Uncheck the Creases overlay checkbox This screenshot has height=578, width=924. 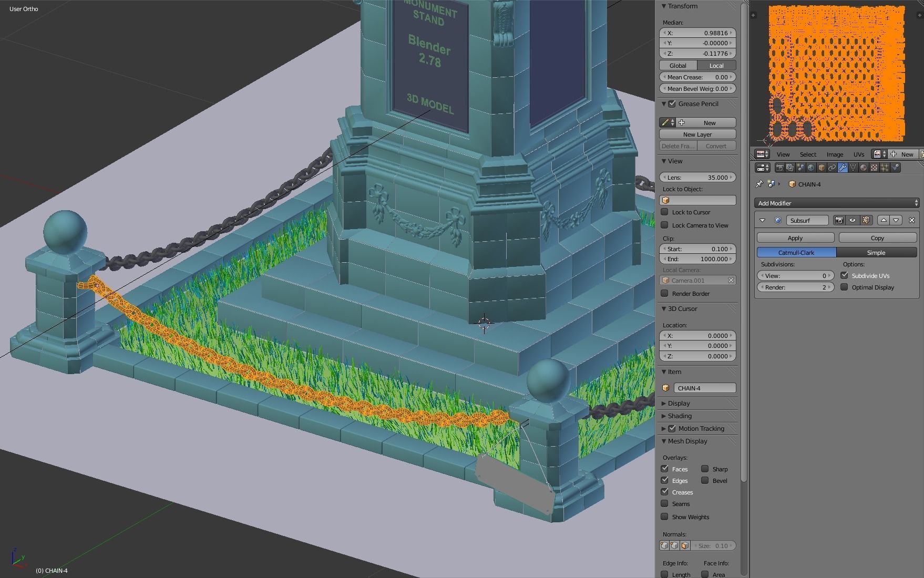click(664, 492)
